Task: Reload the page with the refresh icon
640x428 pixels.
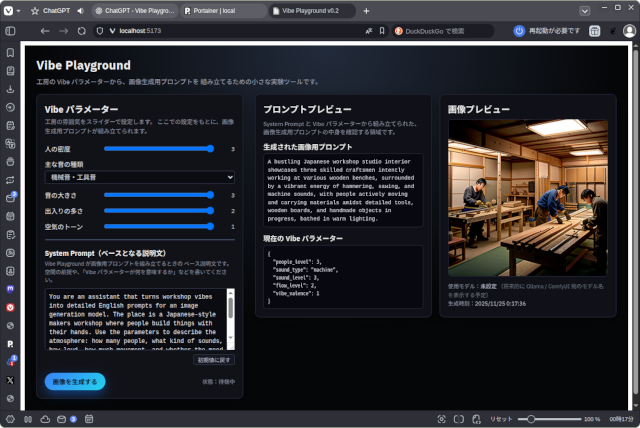Action: click(x=82, y=31)
